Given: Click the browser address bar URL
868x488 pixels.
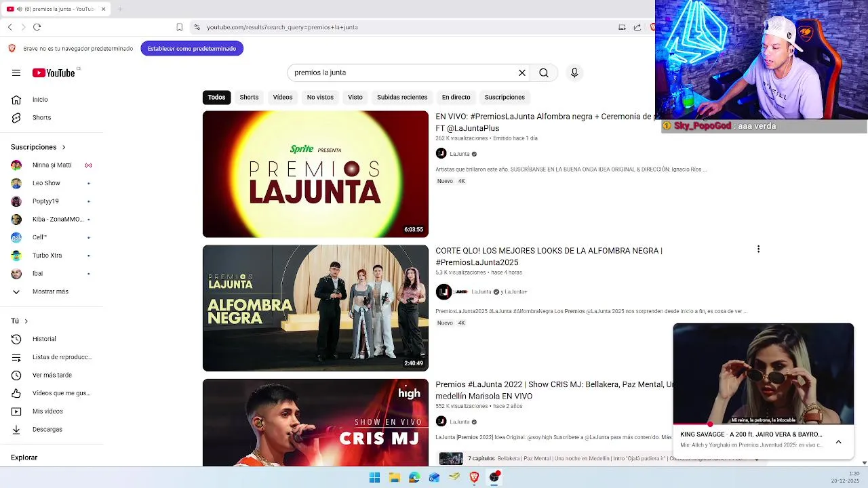Looking at the screenshot, I should 282,27.
